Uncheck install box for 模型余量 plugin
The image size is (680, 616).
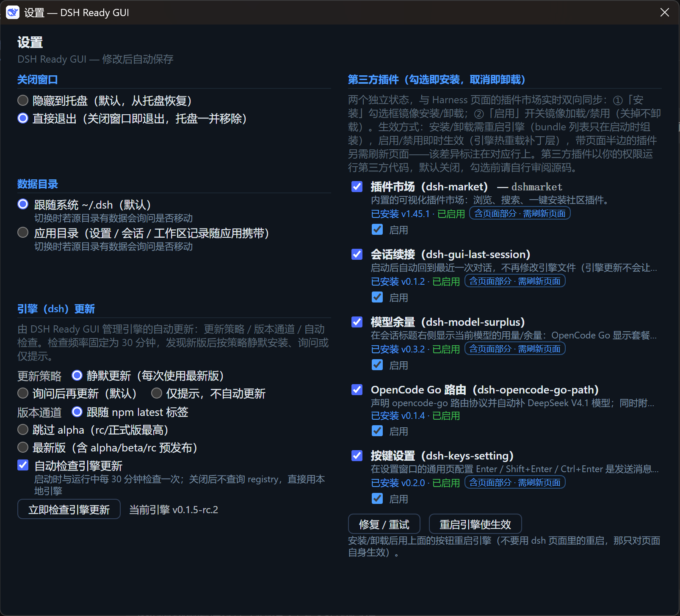(x=357, y=322)
